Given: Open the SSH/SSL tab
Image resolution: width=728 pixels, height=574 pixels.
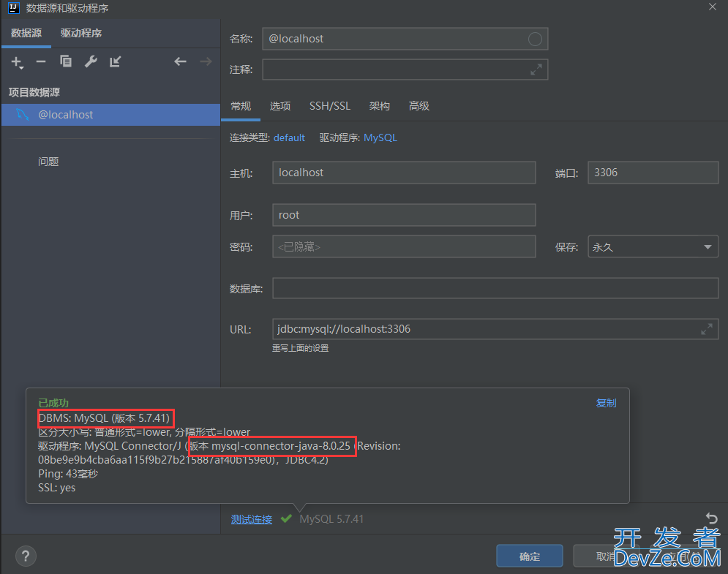Looking at the screenshot, I should [330, 106].
